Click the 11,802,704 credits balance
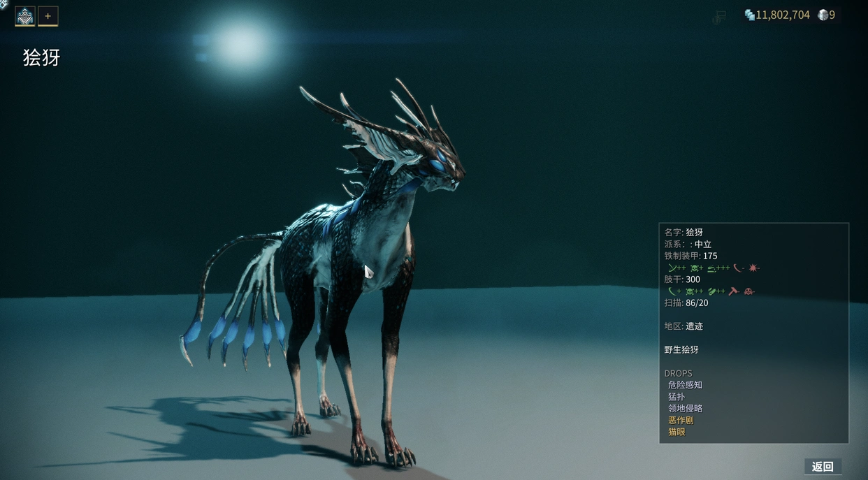This screenshot has width=868, height=480. pyautogui.click(x=782, y=15)
